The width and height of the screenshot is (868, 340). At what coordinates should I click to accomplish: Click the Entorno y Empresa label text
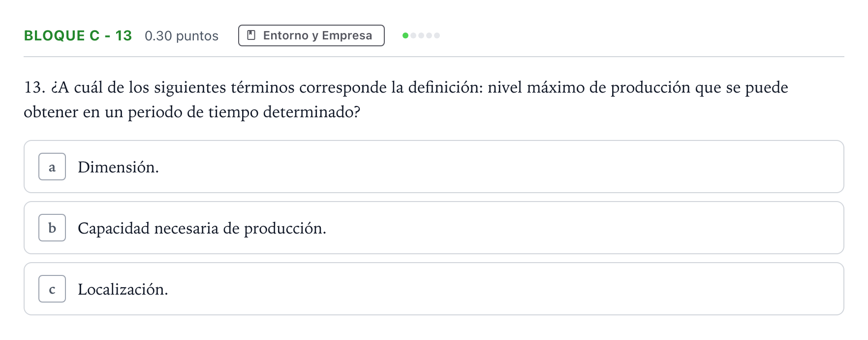point(317,35)
